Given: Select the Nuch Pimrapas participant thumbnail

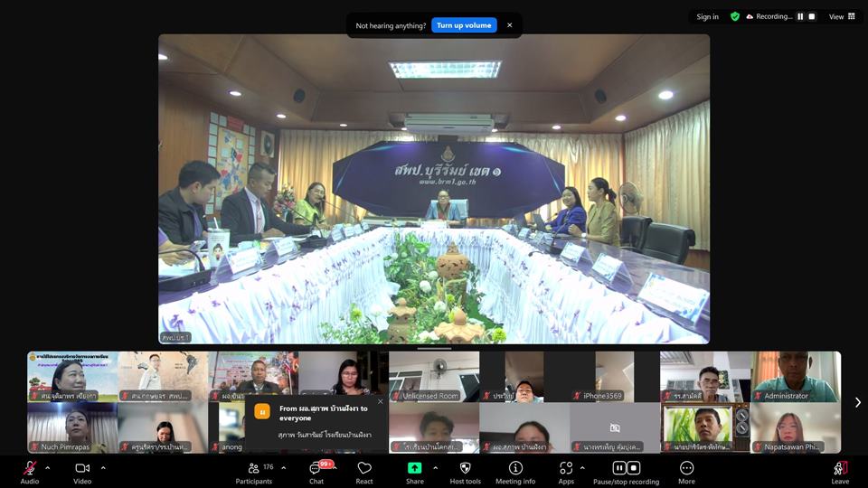Looking at the screenshot, I should 72,427.
